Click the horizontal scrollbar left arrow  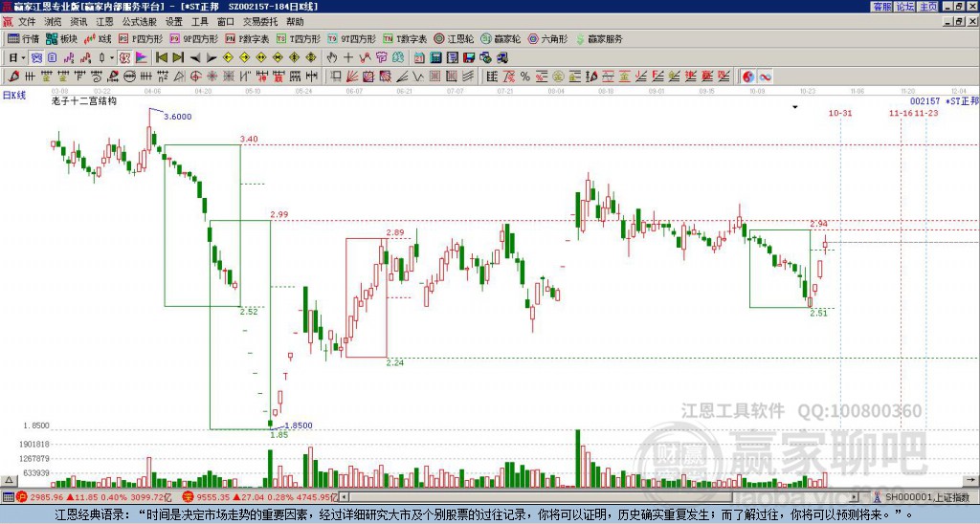[x=344, y=498]
